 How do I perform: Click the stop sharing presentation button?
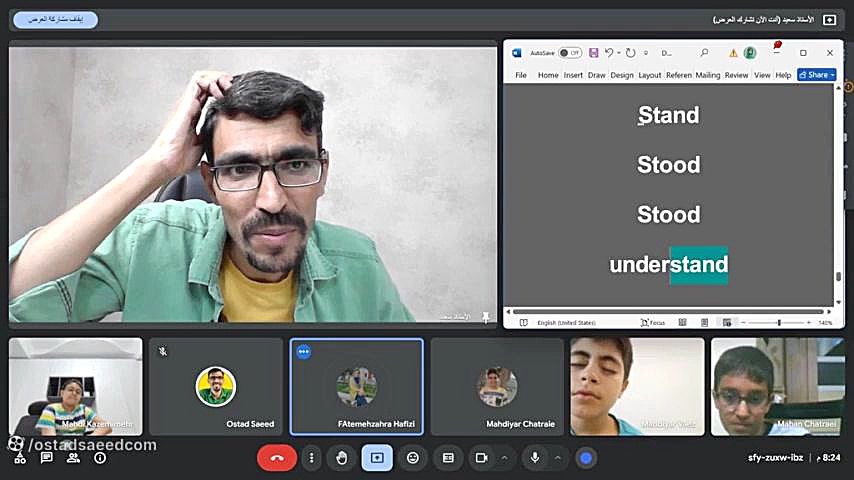click(56, 20)
